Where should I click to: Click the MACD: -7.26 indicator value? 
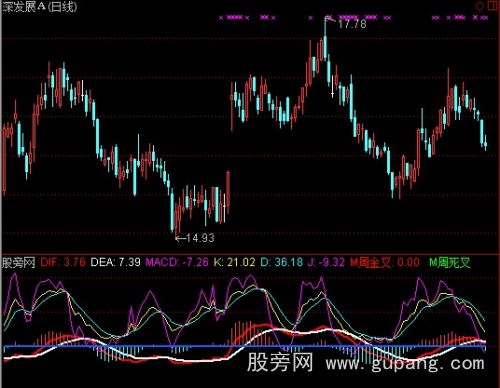pyautogui.click(x=177, y=262)
